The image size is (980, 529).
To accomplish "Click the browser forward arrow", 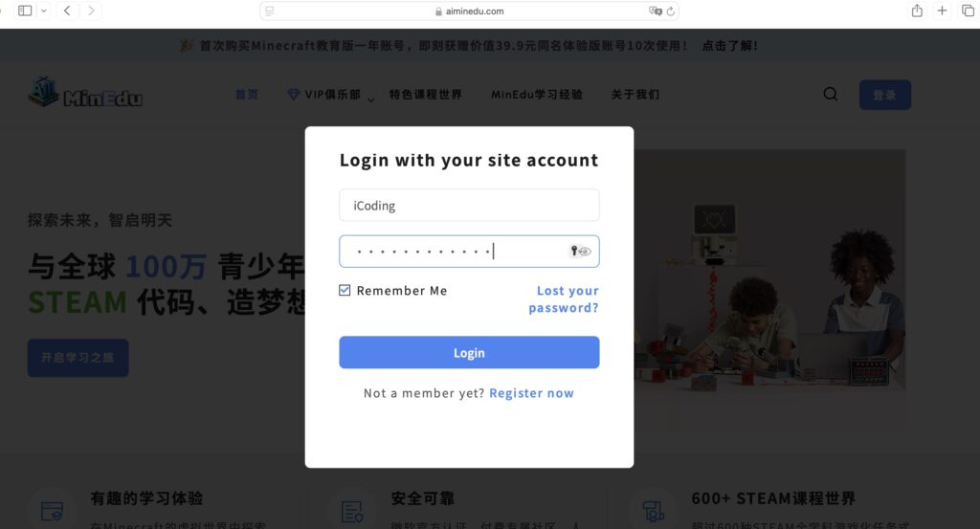I will tap(91, 11).
